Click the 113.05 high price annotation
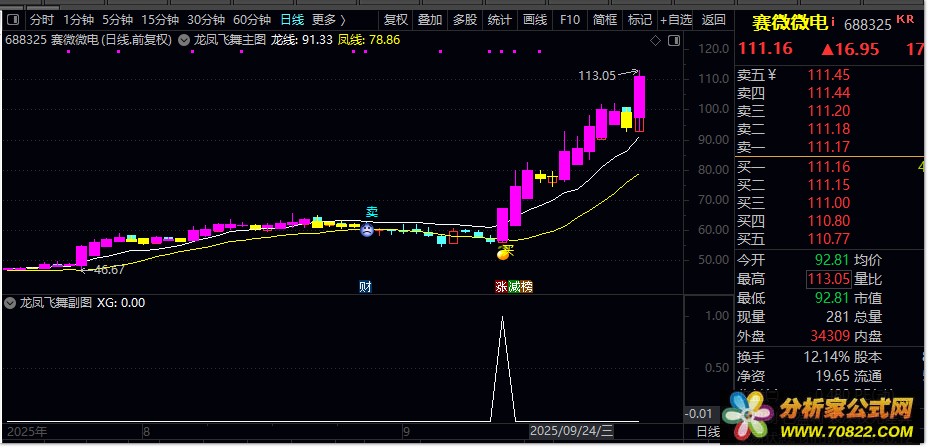The image size is (930, 448). point(597,75)
